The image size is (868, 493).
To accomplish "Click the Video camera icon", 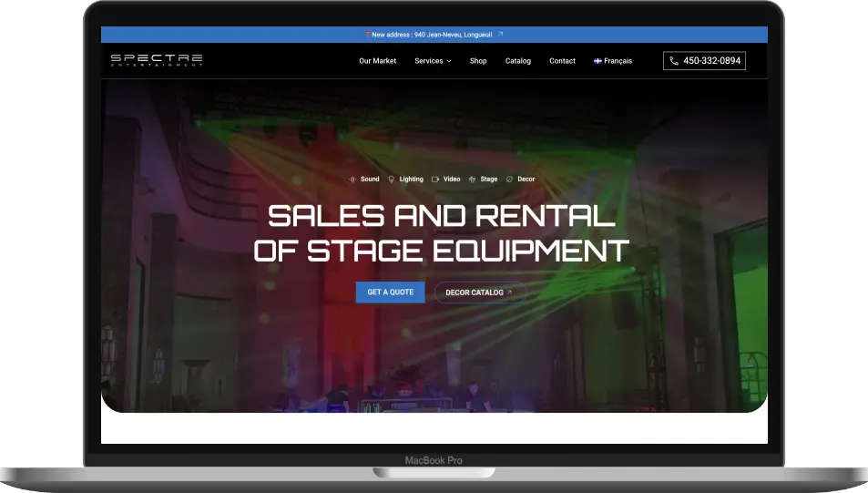I will [435, 180].
